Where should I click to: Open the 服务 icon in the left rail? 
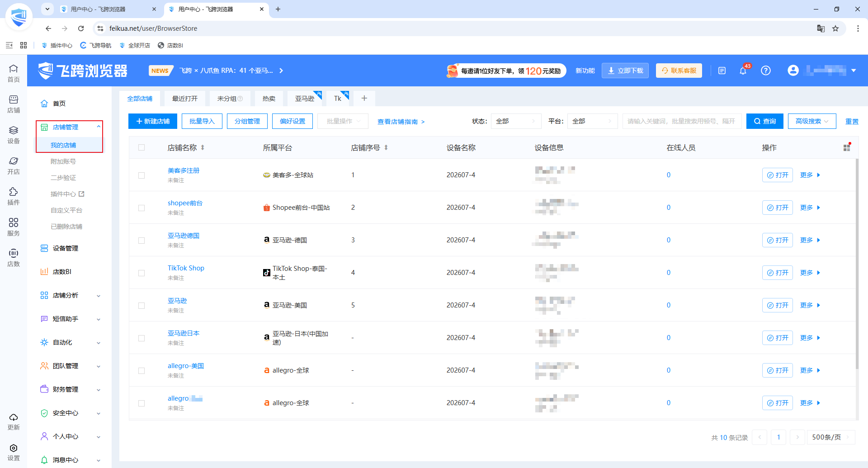[x=14, y=227]
